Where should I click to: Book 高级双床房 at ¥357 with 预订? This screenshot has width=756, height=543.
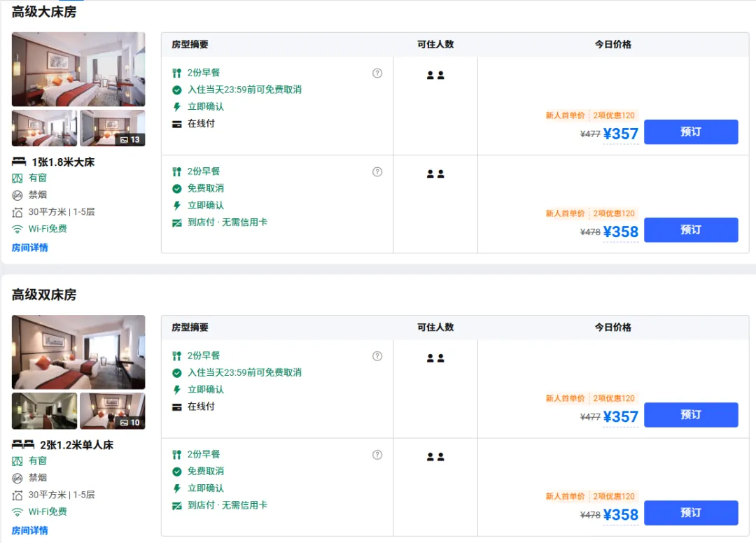click(690, 414)
